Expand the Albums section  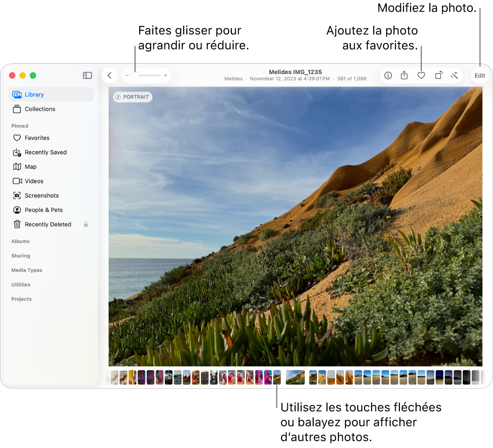coord(21,241)
